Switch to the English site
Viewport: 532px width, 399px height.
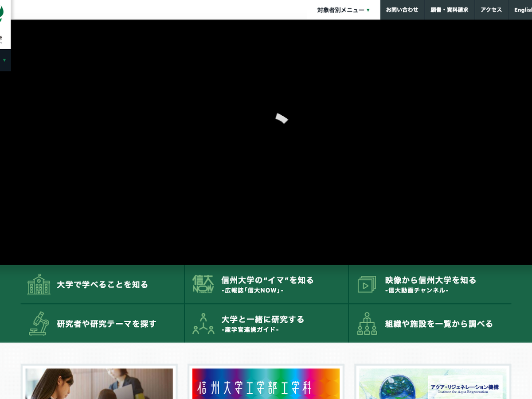tap(522, 10)
